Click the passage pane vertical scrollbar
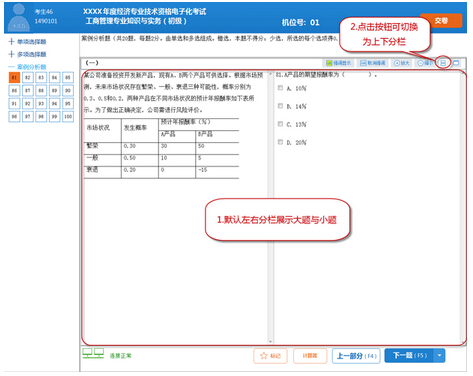Image resolution: width=473 pixels, height=376 pixels. click(270, 208)
